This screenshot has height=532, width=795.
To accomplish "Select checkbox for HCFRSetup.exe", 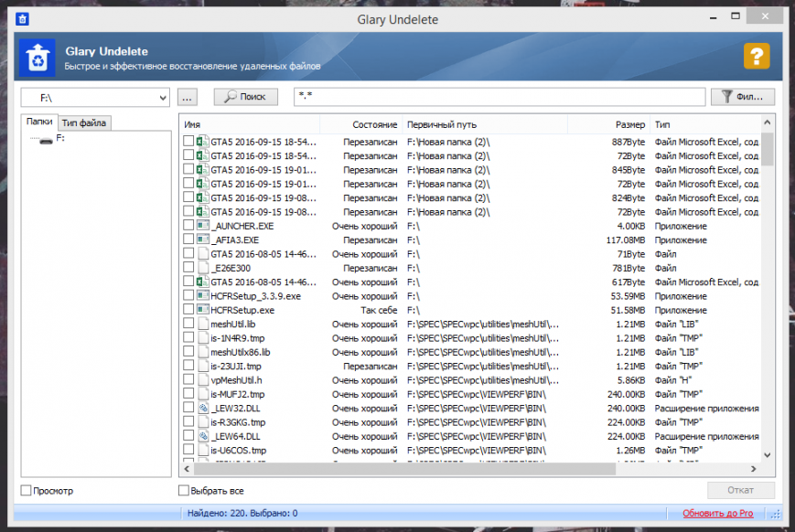I will pyautogui.click(x=188, y=309).
